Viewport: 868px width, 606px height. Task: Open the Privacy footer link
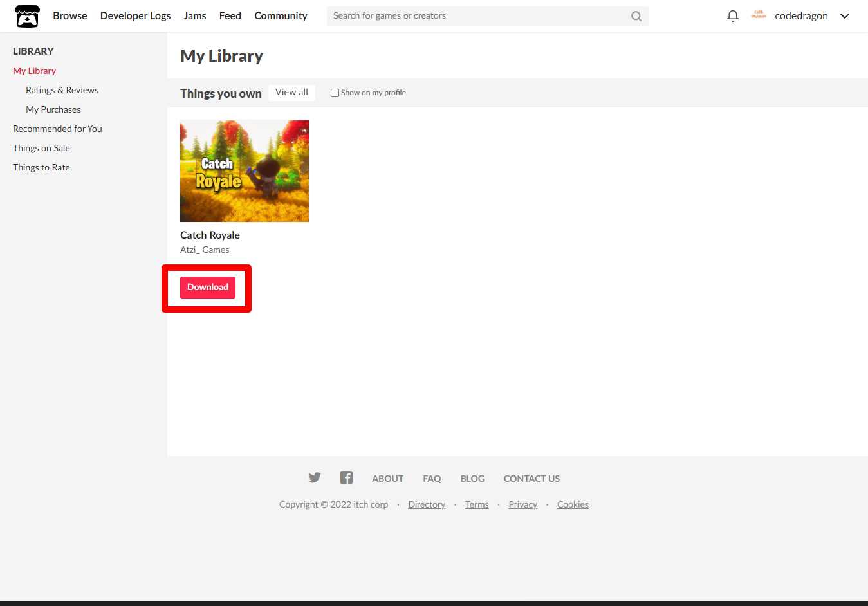522,504
